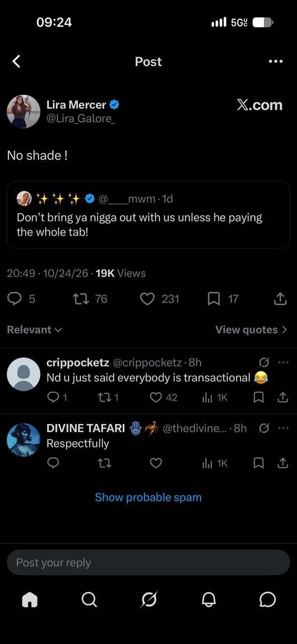
Task: Open View quotes chevron link
Action: coord(251,330)
